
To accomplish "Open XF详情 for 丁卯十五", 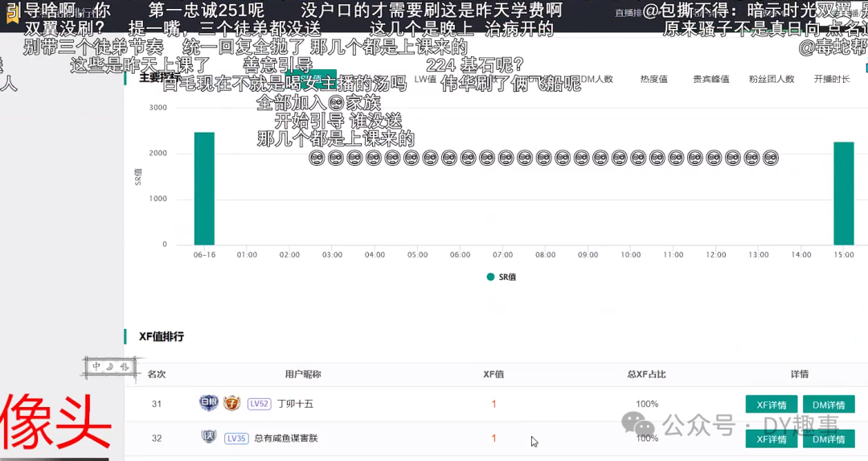I will [x=771, y=405].
